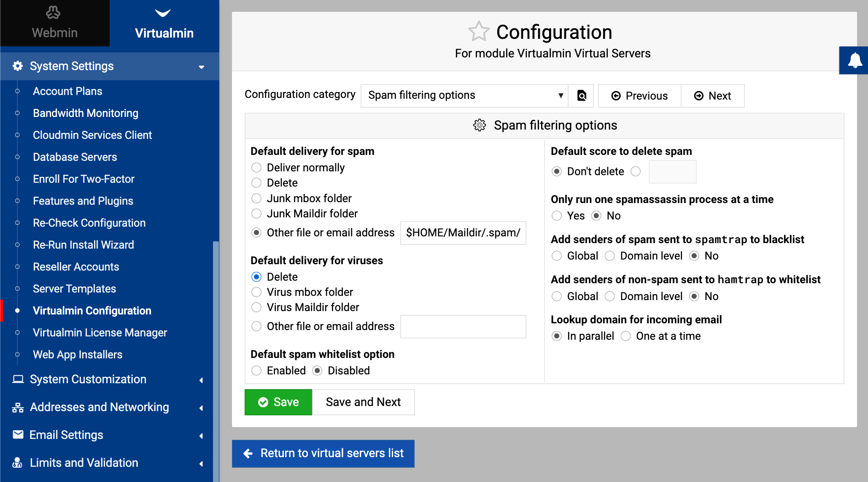The image size is (868, 482).
Task: Select Junk Maildir folder for spam delivery
Action: point(256,214)
